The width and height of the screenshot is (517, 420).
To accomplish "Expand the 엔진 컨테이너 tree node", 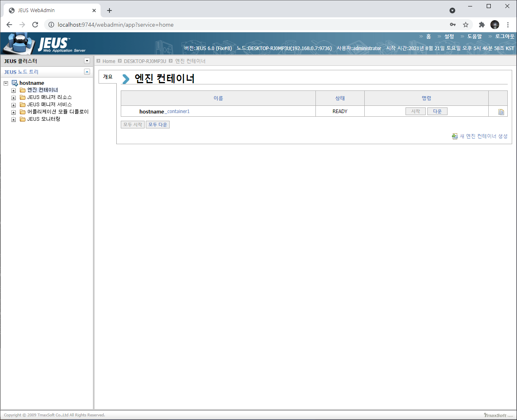I will click(13, 90).
